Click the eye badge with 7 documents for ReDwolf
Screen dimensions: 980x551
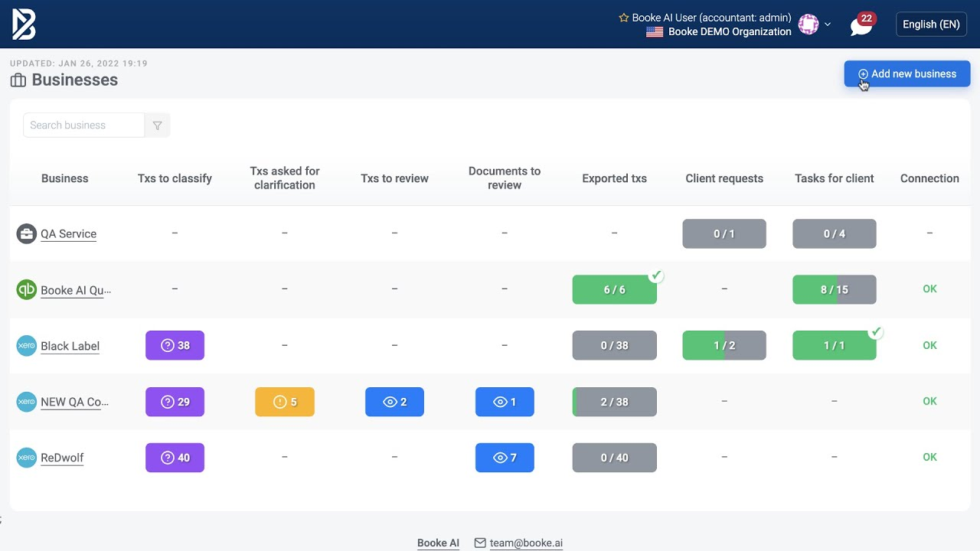pos(505,457)
